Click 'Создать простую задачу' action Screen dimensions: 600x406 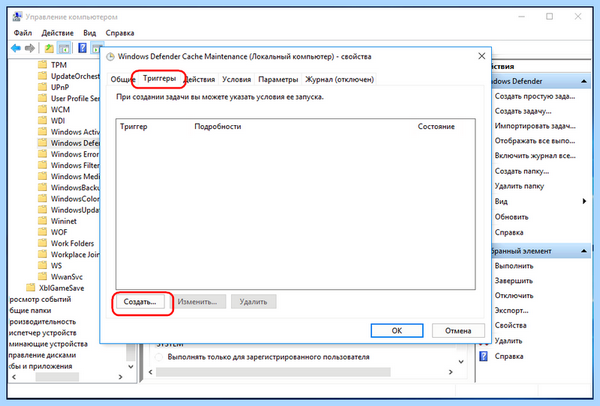[x=535, y=96]
